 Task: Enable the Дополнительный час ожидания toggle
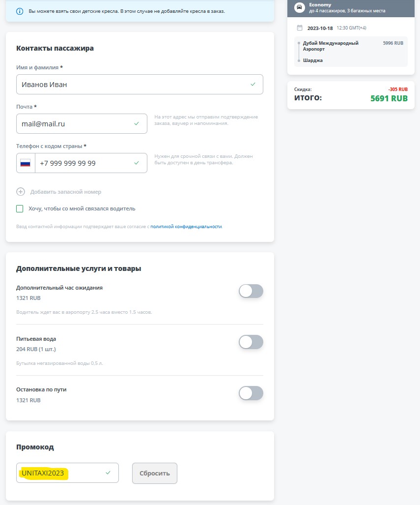(251, 291)
